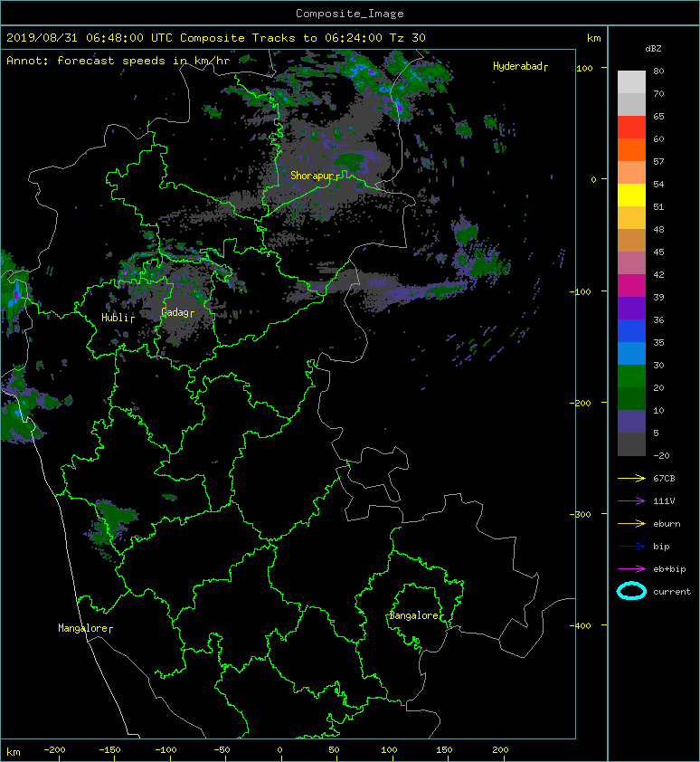The image size is (700, 762).
Task: Select the yellow 54 dBZ swatch
Action: (x=631, y=195)
